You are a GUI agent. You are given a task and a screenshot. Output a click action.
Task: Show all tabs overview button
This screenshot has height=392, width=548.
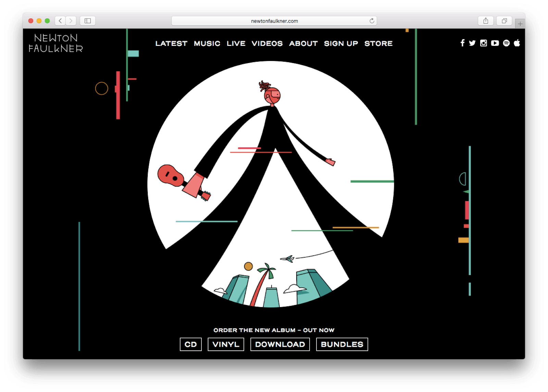(x=504, y=21)
